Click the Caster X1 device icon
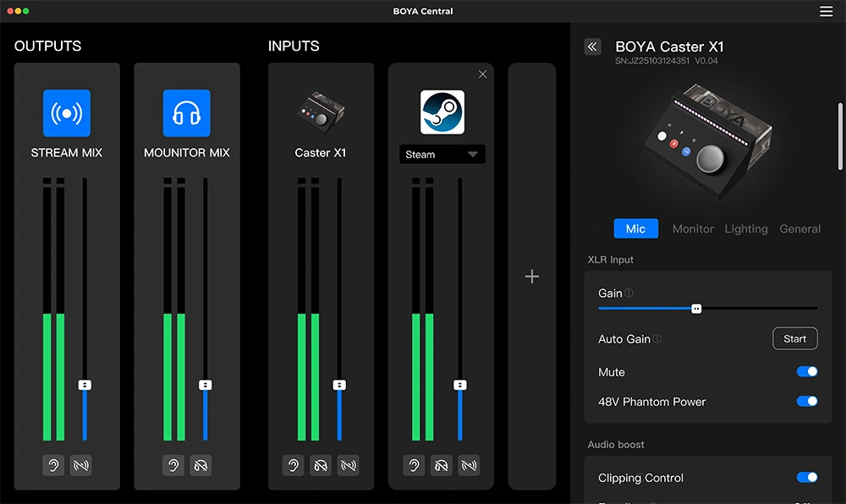This screenshot has height=504, width=846. 321,114
